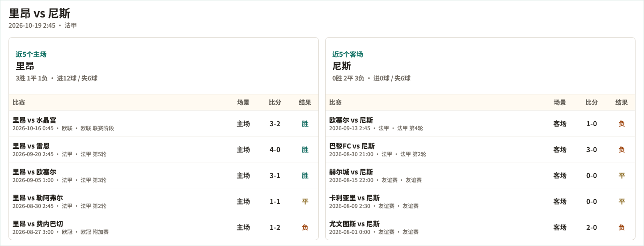644x246 pixels.
Task: Open the 欧塞尔 vs 尼斯 match
Action: click(480, 123)
